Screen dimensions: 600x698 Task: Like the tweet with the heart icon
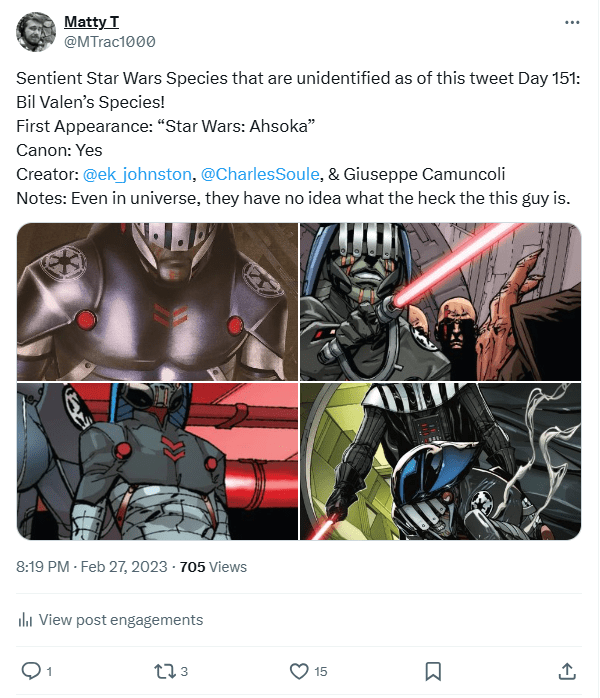[299, 671]
